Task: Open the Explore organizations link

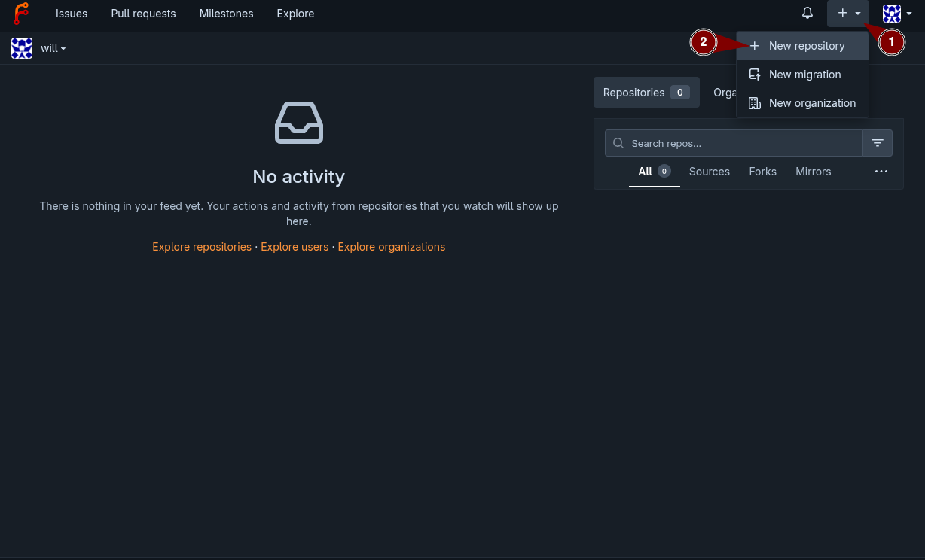Action: 391,247
